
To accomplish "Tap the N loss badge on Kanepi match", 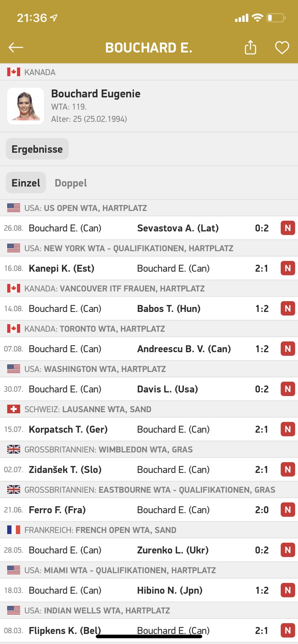I will [x=288, y=268].
